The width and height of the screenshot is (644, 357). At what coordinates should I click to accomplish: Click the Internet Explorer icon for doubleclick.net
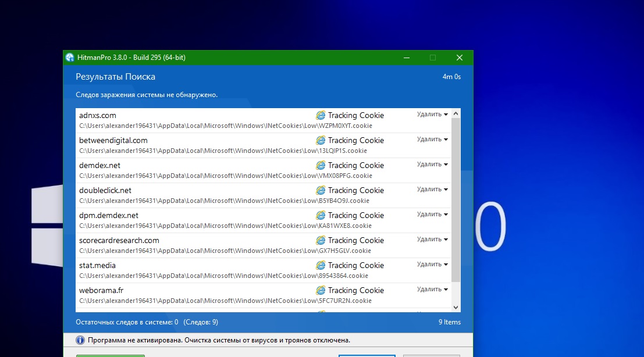(321, 190)
